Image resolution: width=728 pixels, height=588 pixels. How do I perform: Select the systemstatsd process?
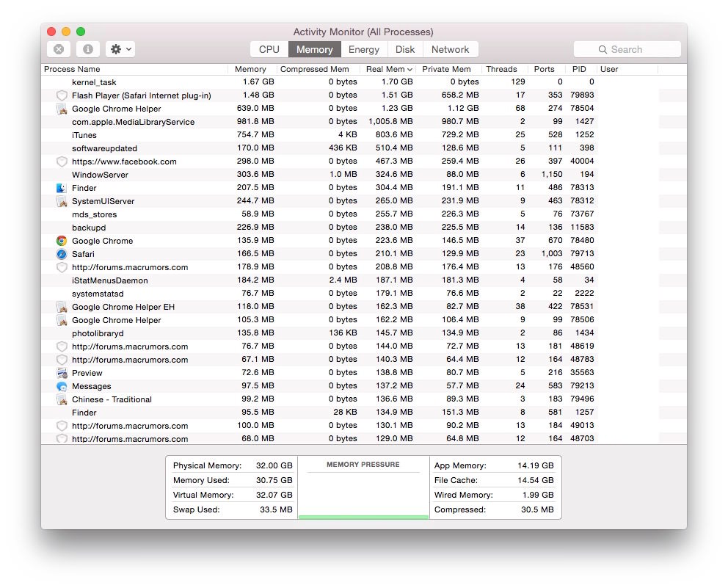(x=364, y=294)
